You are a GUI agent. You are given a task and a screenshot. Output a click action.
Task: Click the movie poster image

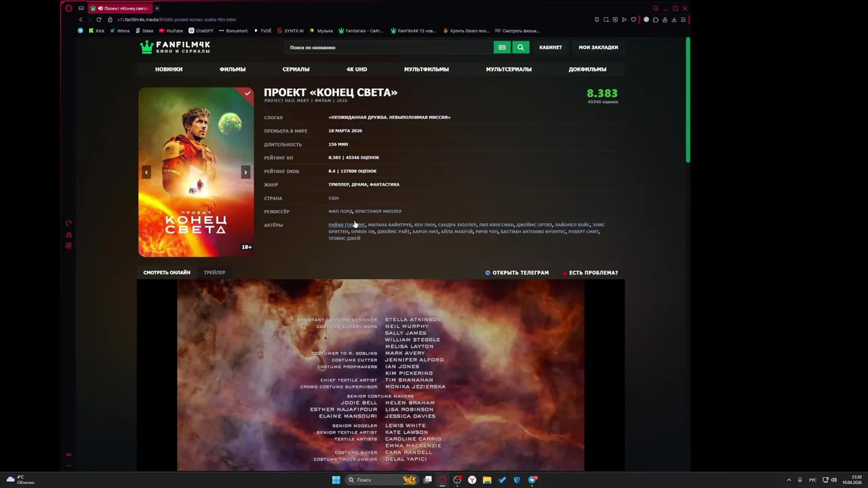coord(196,172)
